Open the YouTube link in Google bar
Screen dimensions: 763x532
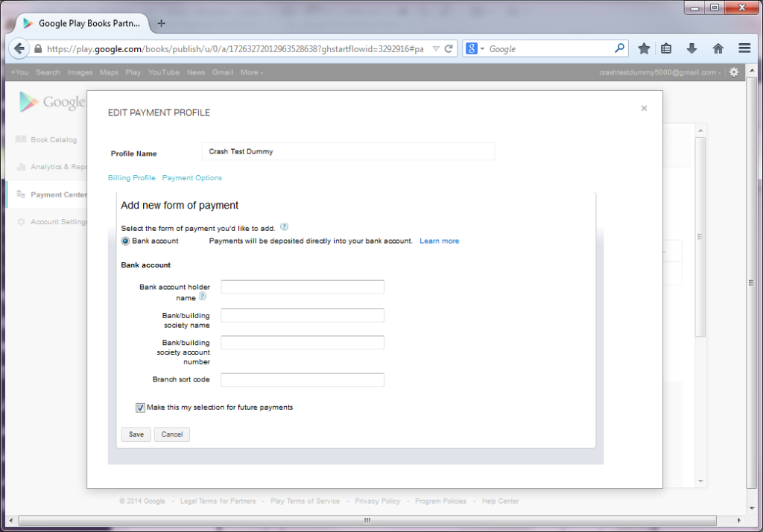163,72
